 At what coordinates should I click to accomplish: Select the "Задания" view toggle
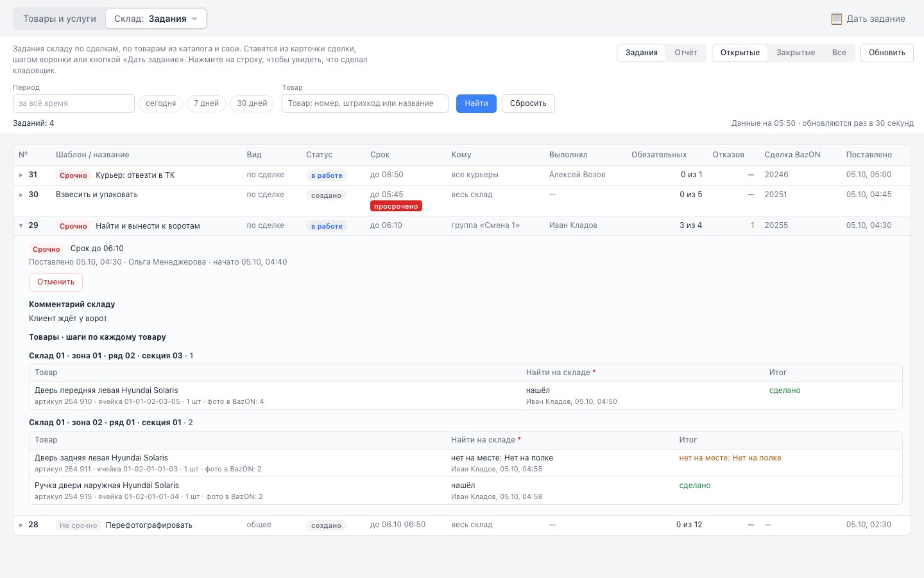[642, 53]
